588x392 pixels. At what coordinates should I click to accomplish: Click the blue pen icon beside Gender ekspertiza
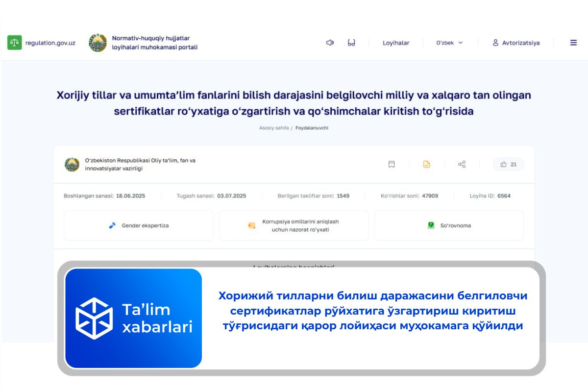tap(112, 225)
